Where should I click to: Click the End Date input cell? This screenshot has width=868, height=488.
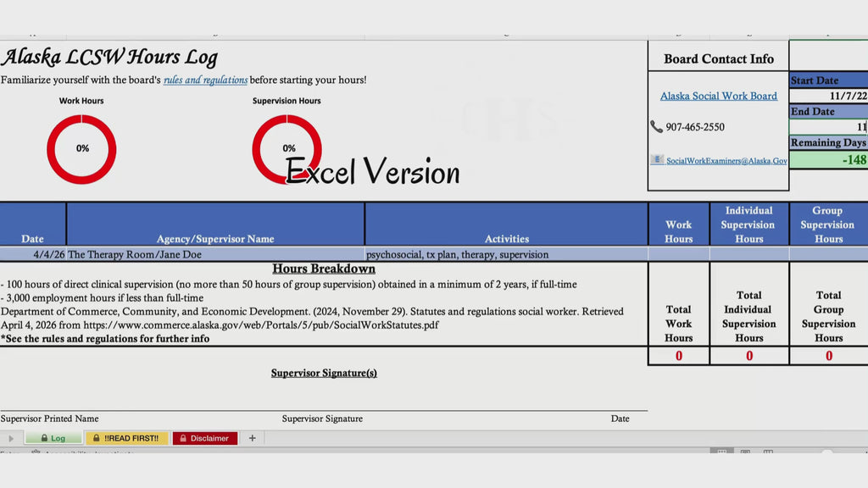(x=828, y=127)
